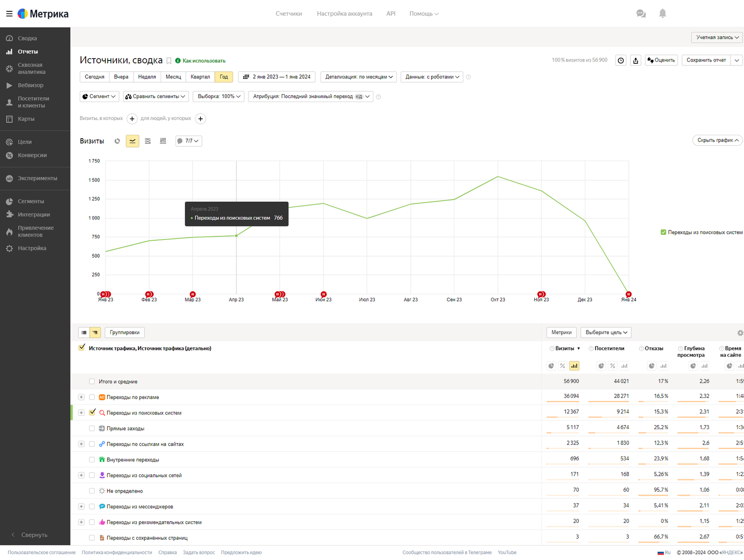This screenshot has width=744, height=560.
Task: Select the line chart view icon
Action: click(x=132, y=141)
